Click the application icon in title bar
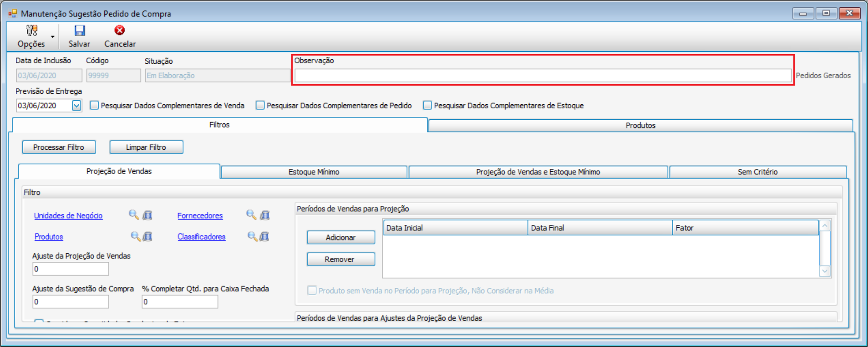Image resolution: width=868 pixels, height=347 pixels. coord(12,14)
